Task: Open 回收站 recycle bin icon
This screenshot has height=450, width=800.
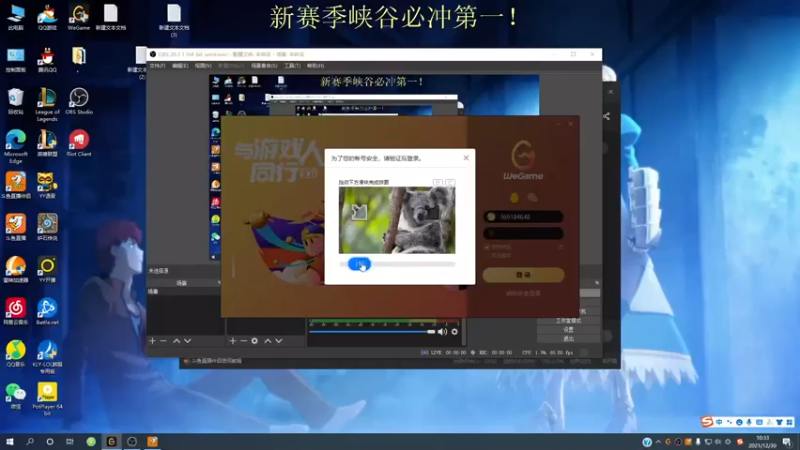Action: [16, 102]
